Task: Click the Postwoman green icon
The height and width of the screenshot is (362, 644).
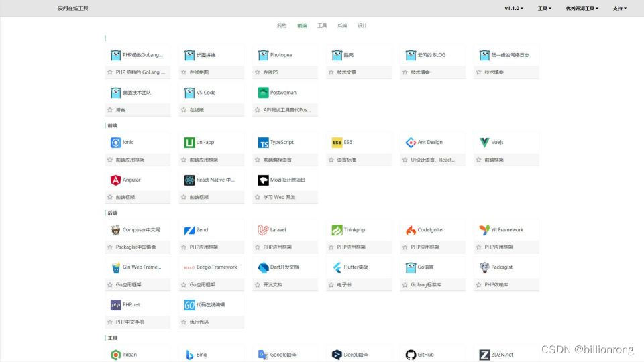Action: pos(263,93)
